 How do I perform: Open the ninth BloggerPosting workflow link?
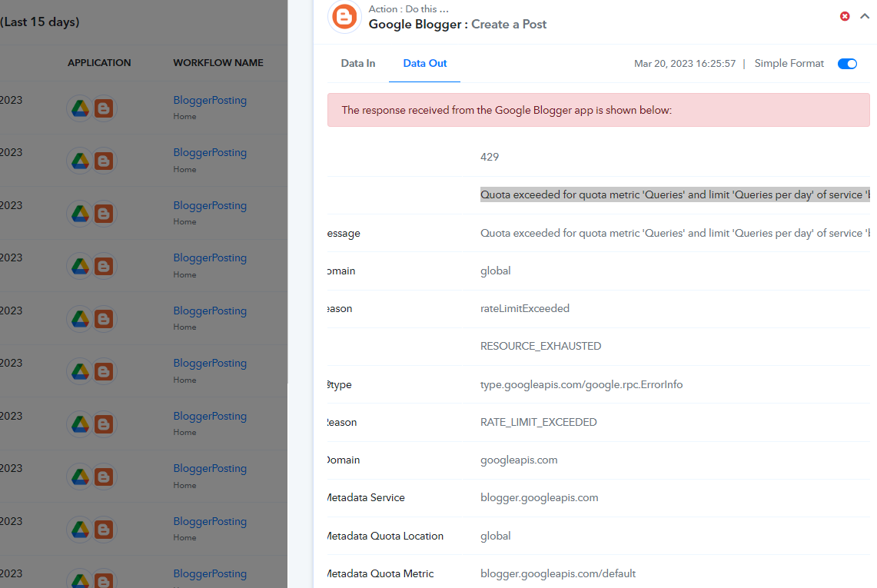tap(210, 521)
